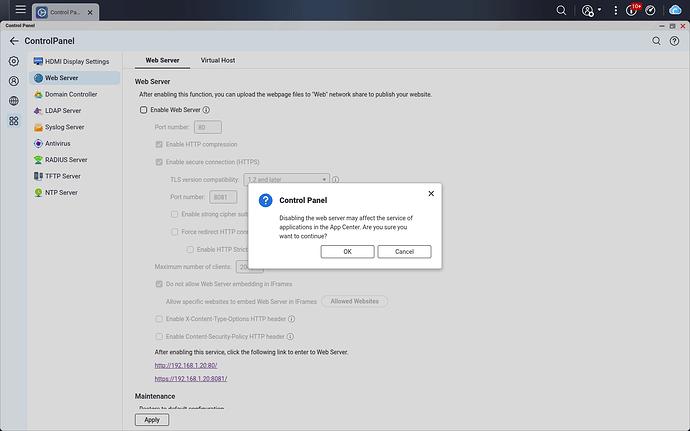The image size is (690, 431).
Task: Open the https://192.168.1.20:8081/ link
Action: [x=191, y=379]
